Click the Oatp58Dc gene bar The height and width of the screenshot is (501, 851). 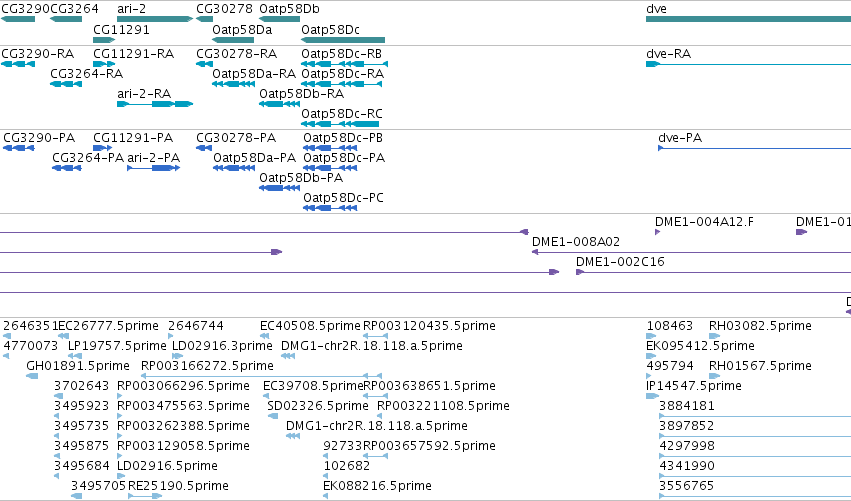click(343, 40)
